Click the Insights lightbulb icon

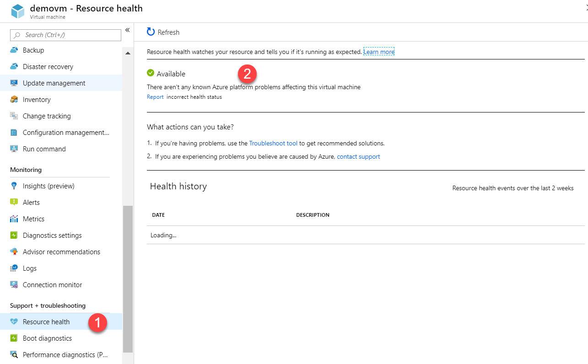pyautogui.click(x=14, y=186)
